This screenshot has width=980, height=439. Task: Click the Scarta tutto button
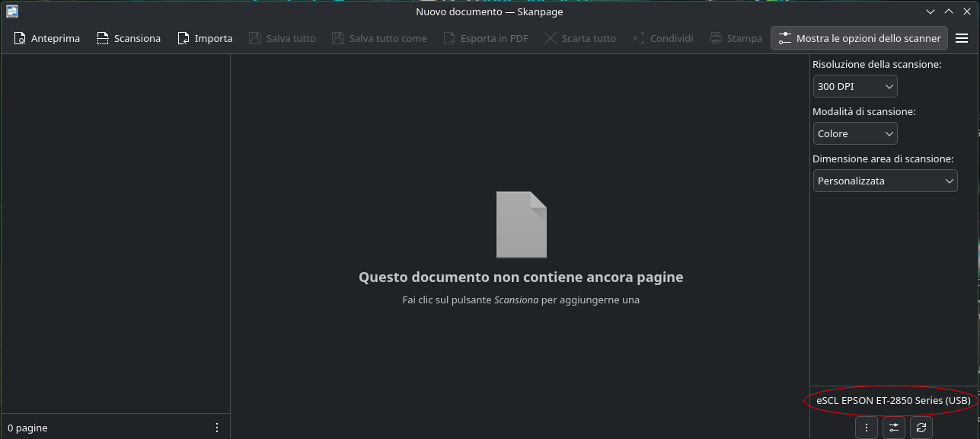[x=579, y=38]
